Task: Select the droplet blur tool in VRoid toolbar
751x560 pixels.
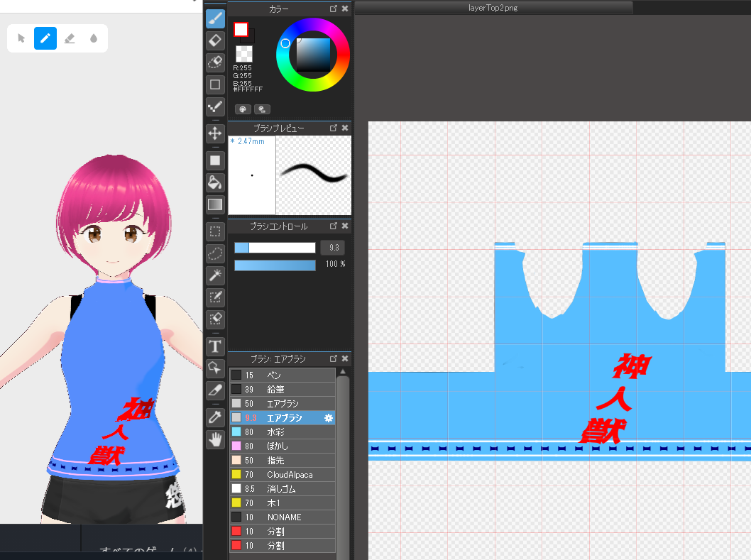Action: 94,38
